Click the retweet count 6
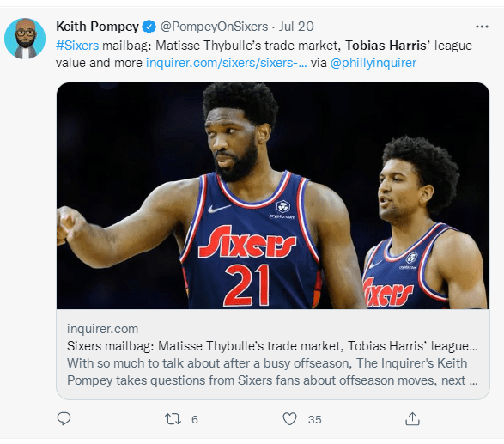The height and width of the screenshot is (444, 504). pos(194,420)
